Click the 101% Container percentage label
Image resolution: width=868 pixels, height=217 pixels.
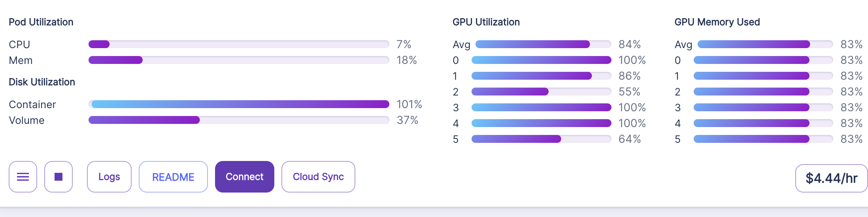coord(409,104)
